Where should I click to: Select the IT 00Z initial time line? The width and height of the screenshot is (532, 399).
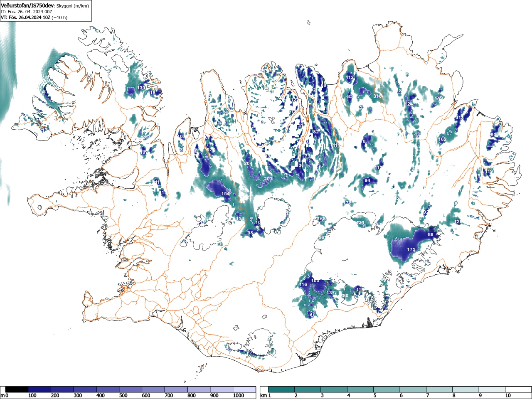point(27,12)
